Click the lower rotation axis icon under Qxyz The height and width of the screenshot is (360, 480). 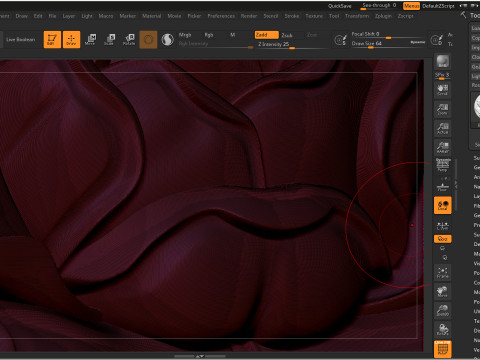(x=444, y=257)
